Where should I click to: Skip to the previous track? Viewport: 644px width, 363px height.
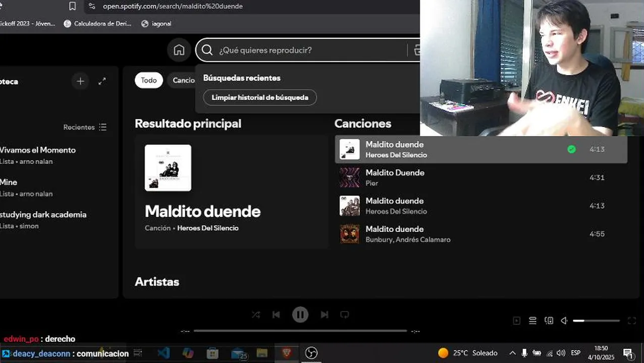click(x=276, y=315)
